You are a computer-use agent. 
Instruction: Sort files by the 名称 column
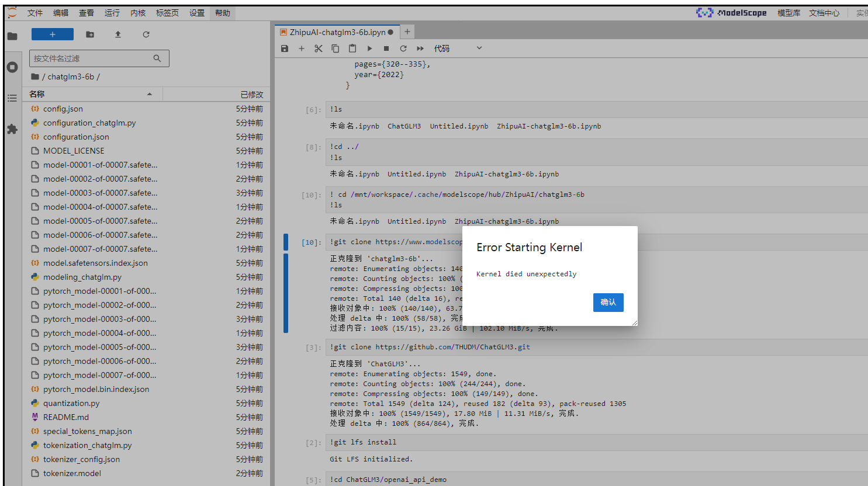click(x=91, y=94)
